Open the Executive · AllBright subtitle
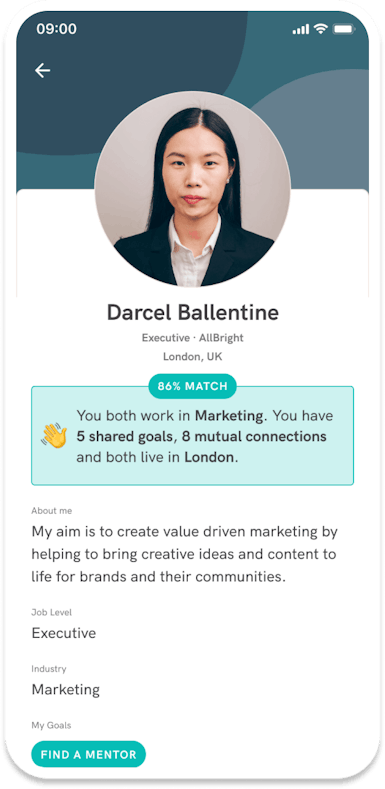Screen dimensions: 385x789 (x=193, y=338)
